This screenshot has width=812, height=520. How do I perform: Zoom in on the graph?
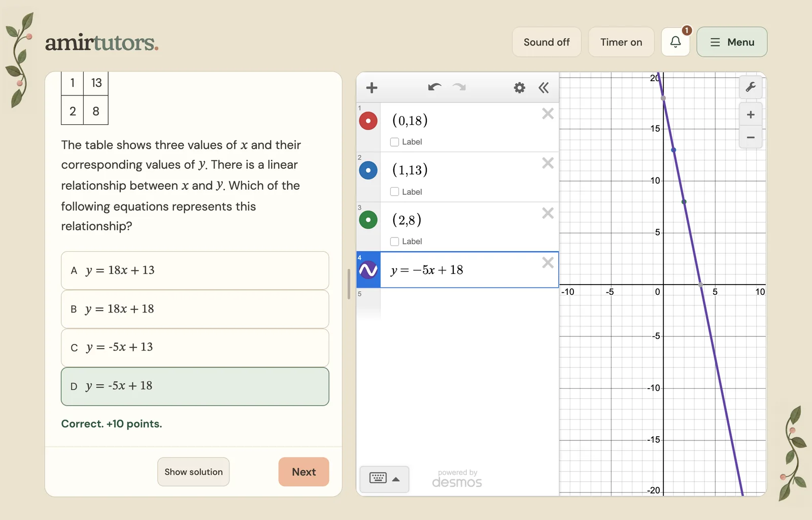[751, 115]
